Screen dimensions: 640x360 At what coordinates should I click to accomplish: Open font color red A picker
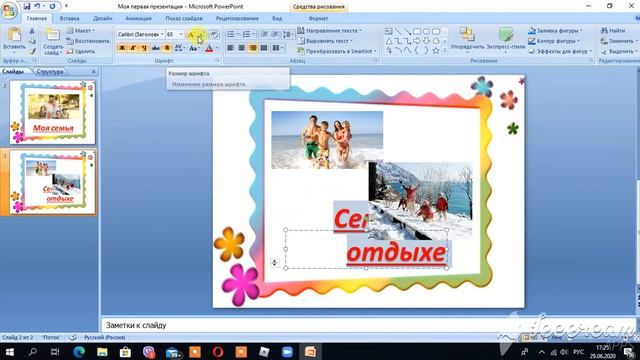[x=211, y=48]
